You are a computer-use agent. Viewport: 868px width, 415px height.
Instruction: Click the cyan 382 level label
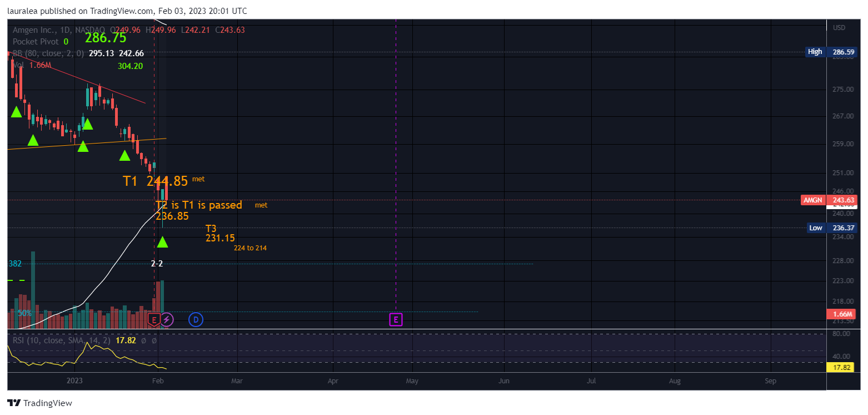(x=15, y=264)
